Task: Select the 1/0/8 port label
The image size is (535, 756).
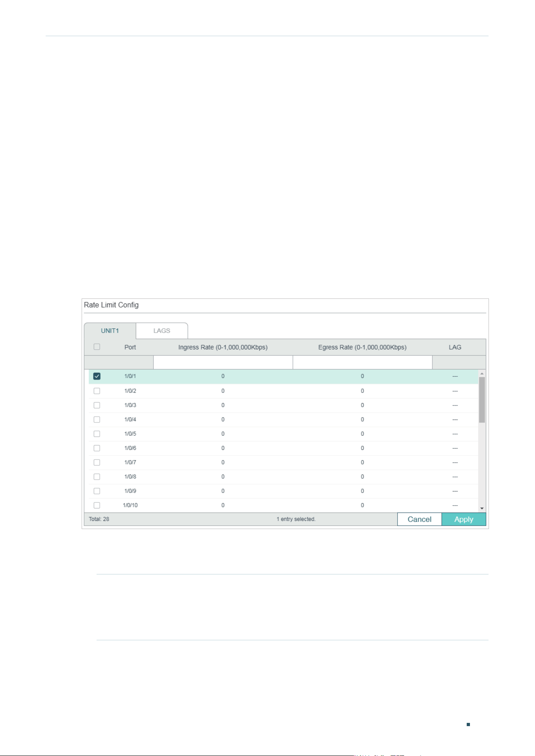Action: [x=130, y=477]
